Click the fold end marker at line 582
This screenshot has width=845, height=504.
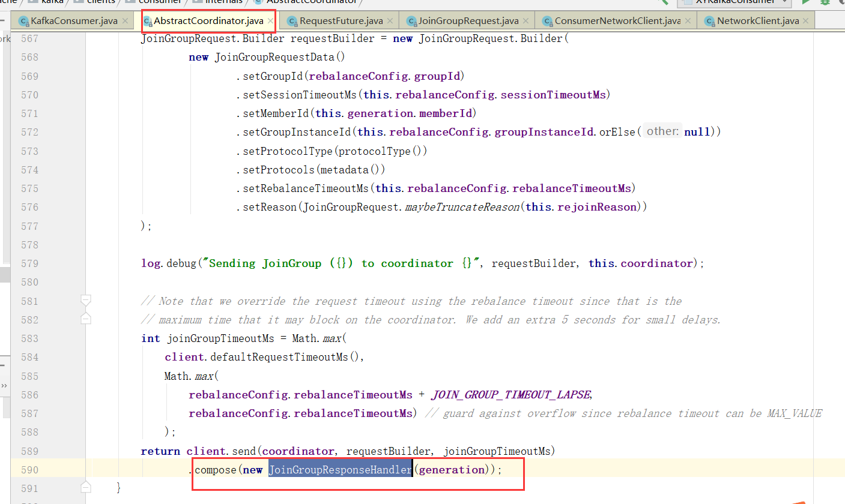[x=86, y=319]
